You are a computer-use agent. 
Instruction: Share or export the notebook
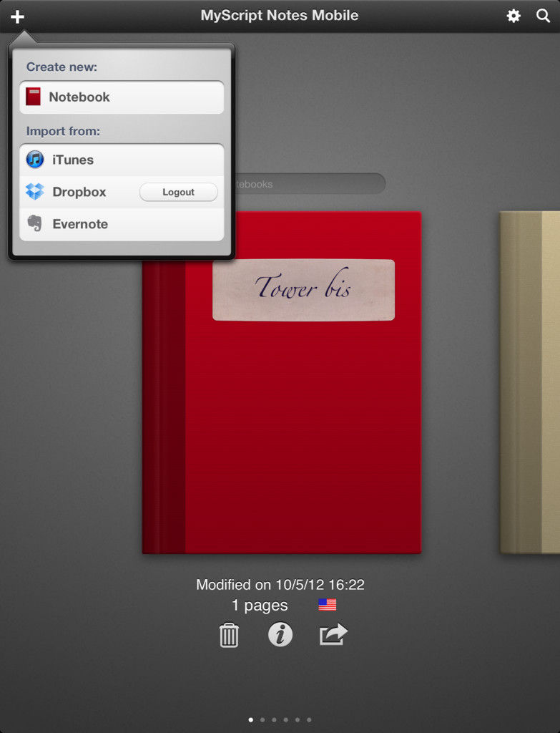(x=333, y=634)
